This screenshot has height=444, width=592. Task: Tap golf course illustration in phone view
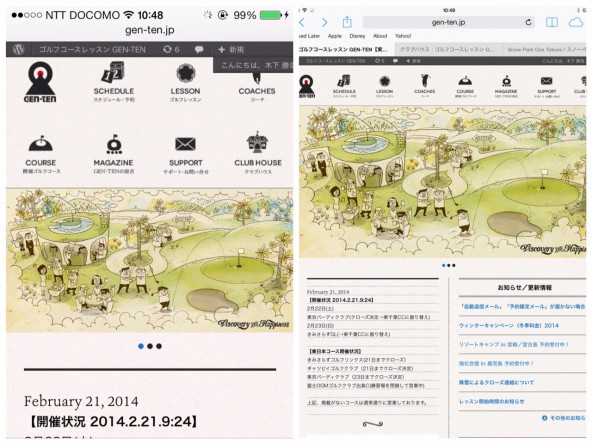tap(150, 260)
